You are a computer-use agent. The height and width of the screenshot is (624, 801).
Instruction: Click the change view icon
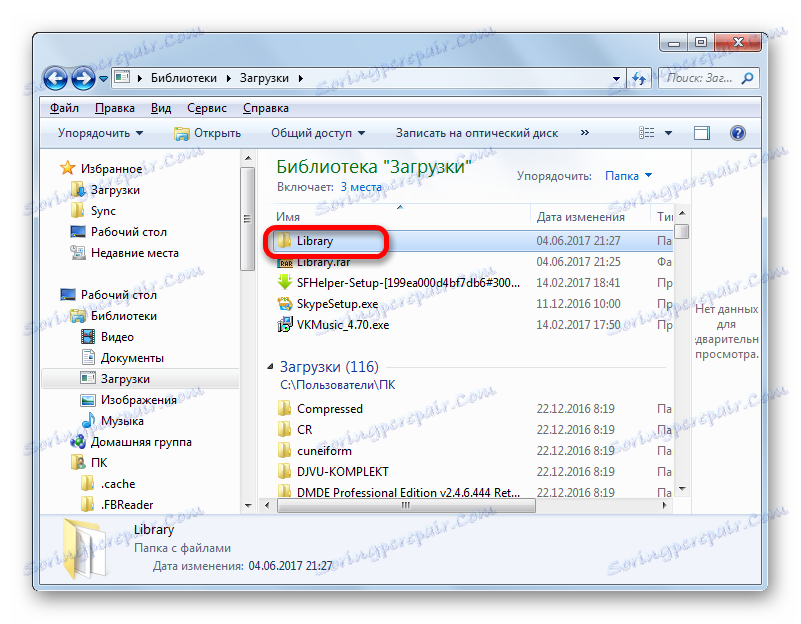click(x=647, y=133)
